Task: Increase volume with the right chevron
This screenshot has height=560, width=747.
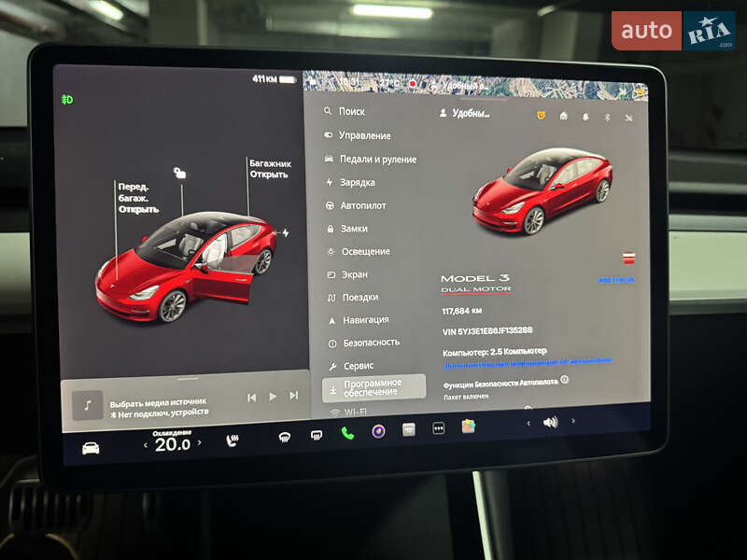Action: click(x=573, y=421)
